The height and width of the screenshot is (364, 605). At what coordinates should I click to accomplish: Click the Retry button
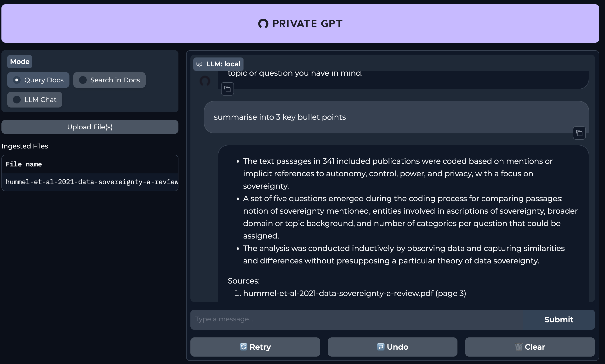(255, 347)
